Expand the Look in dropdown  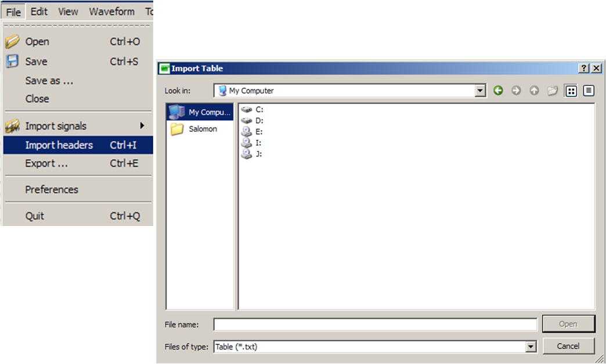click(x=480, y=91)
